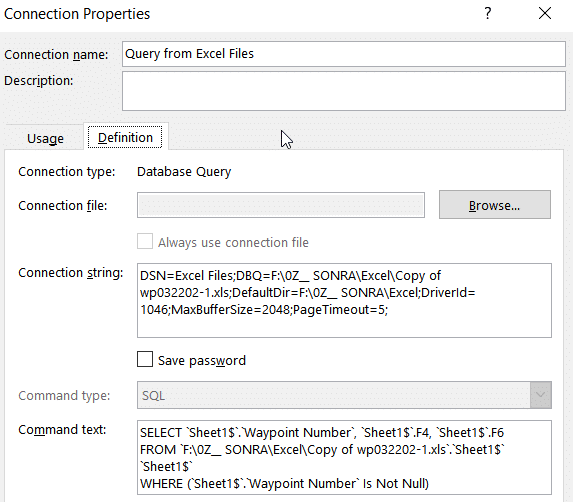The width and height of the screenshot is (573, 502).
Task: Click into the Description text box
Action: click(344, 91)
